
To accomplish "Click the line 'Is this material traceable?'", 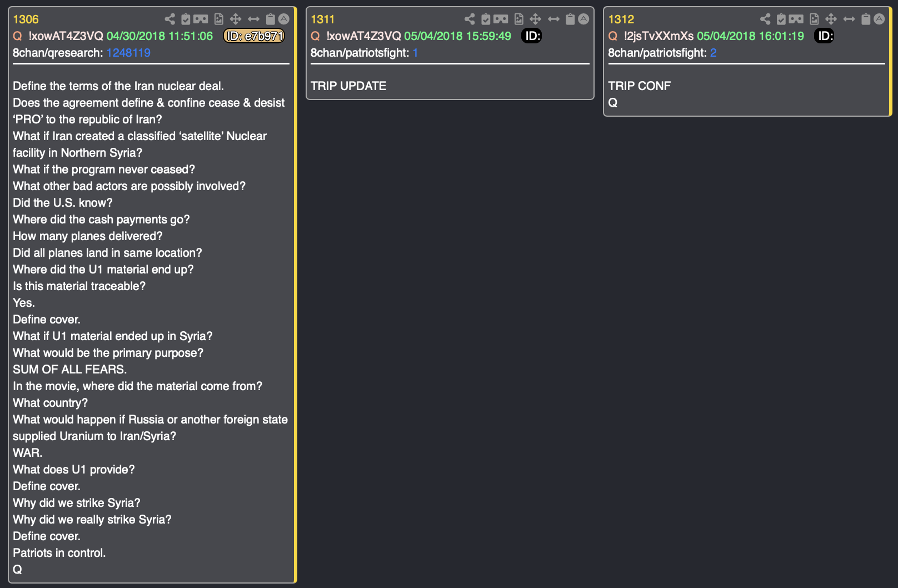I will point(79,286).
